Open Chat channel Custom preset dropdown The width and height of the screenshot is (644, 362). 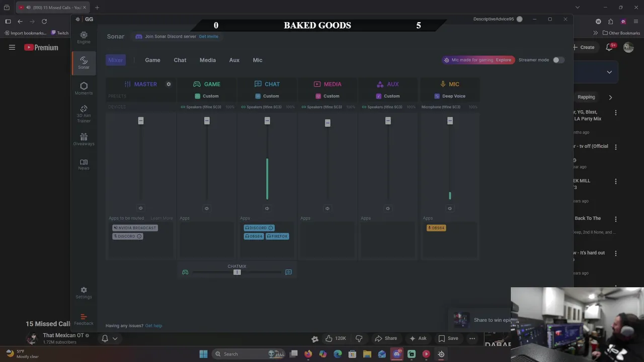click(267, 96)
